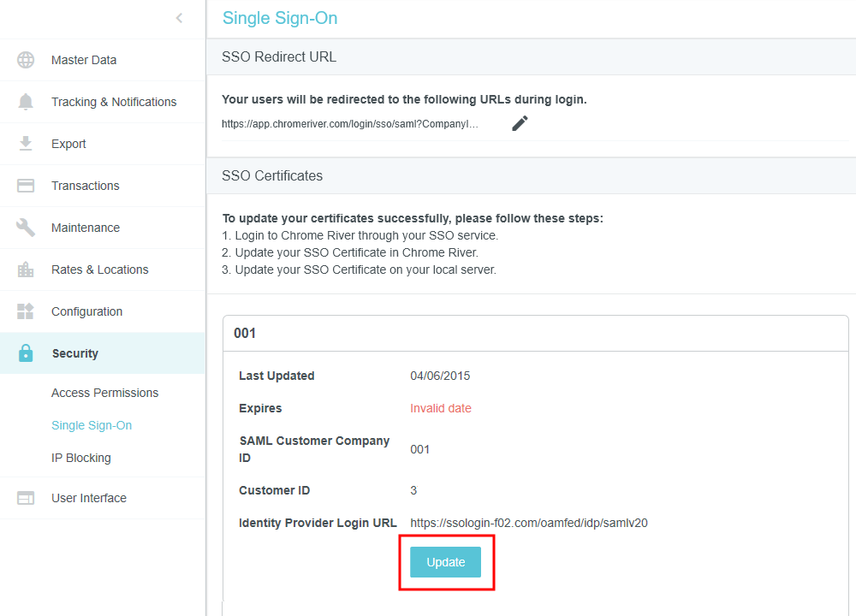Screen dimensions: 856x616
Task: Click the globe icon beside Master Data
Action: [26, 60]
